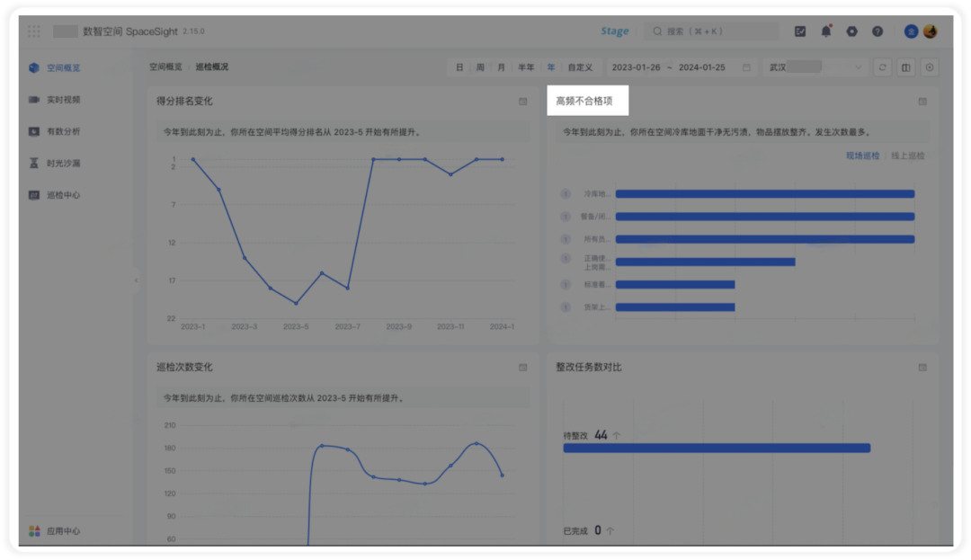Click the 应用中心 colored grid icon

point(34,531)
